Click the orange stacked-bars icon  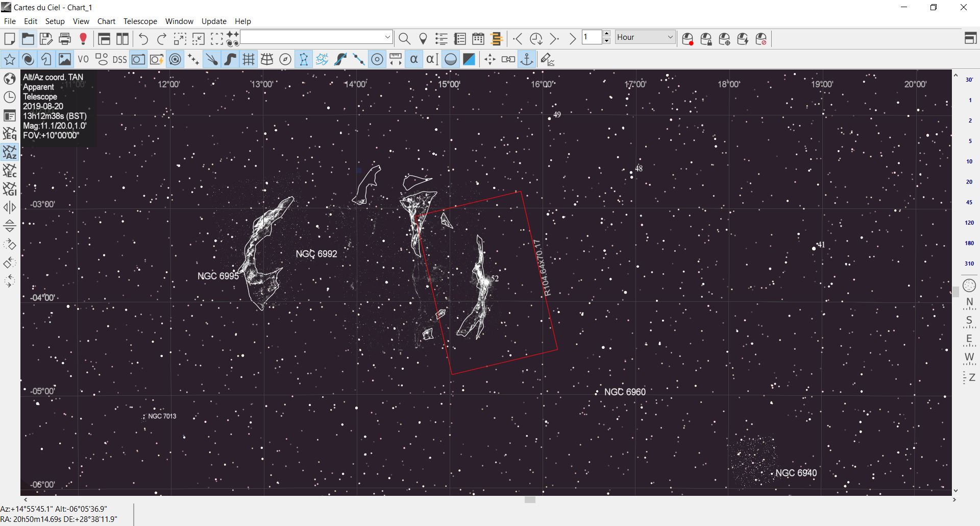497,39
